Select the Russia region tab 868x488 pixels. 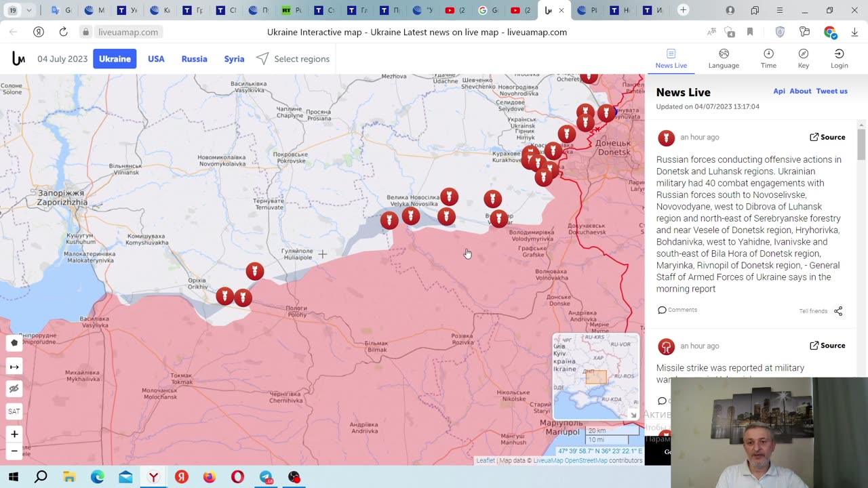[195, 59]
